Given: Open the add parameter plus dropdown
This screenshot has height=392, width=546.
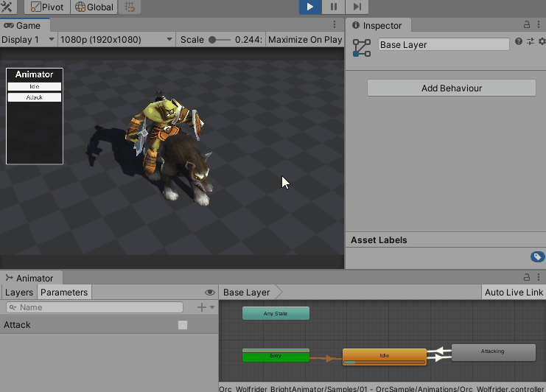Looking at the screenshot, I should (206, 307).
